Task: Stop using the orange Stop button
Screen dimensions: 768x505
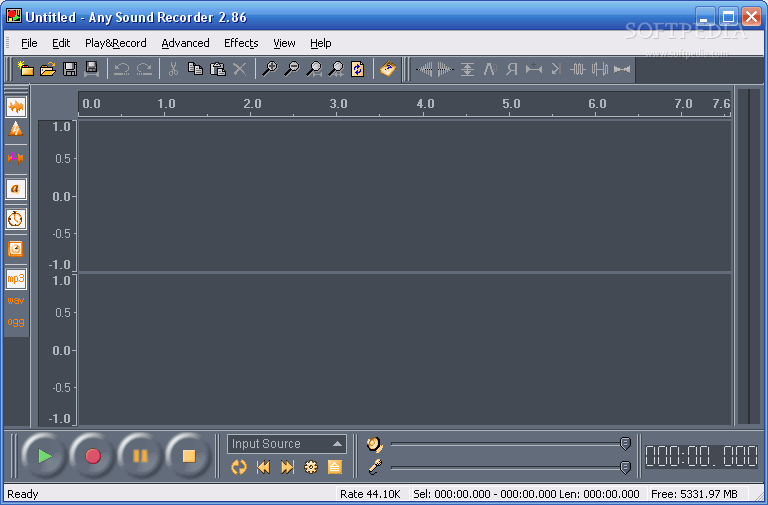Action: [x=189, y=456]
